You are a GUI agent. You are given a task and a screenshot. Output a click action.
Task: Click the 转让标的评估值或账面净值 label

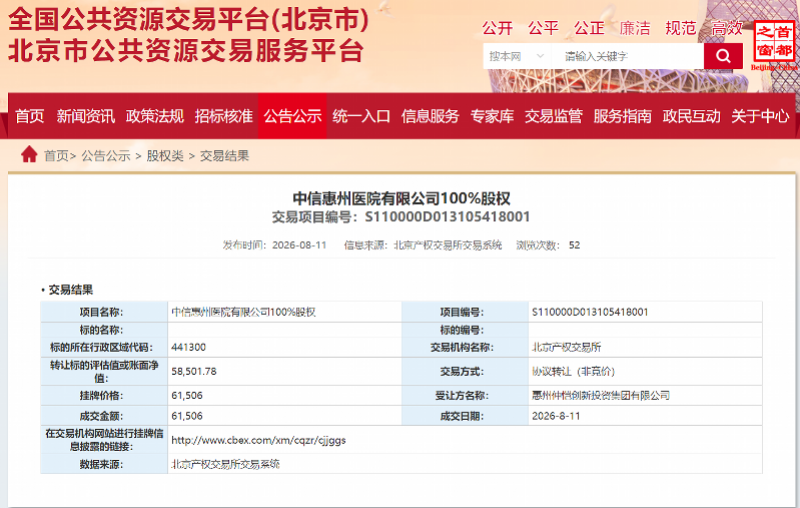(104, 371)
